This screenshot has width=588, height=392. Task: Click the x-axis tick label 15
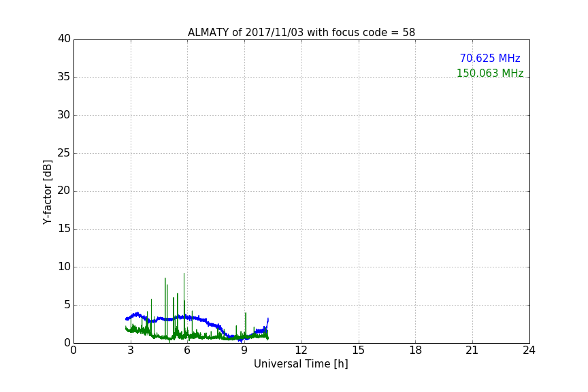(x=358, y=351)
